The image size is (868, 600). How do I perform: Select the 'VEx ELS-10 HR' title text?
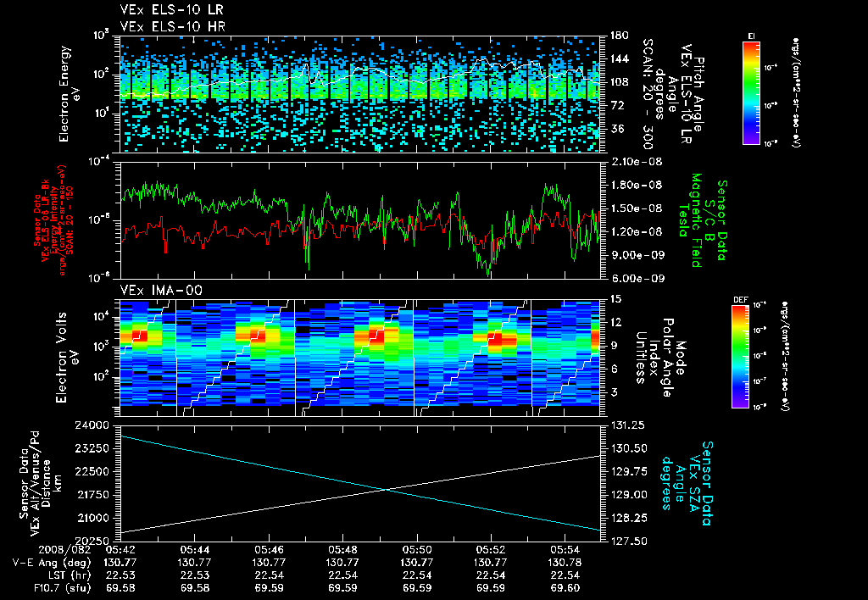(173, 26)
